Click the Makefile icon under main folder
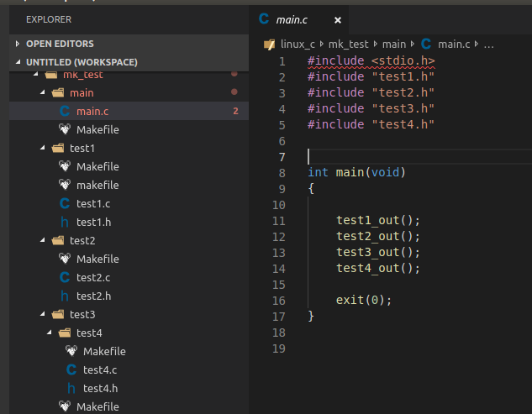Viewport: 532px width, 414px height. click(65, 129)
